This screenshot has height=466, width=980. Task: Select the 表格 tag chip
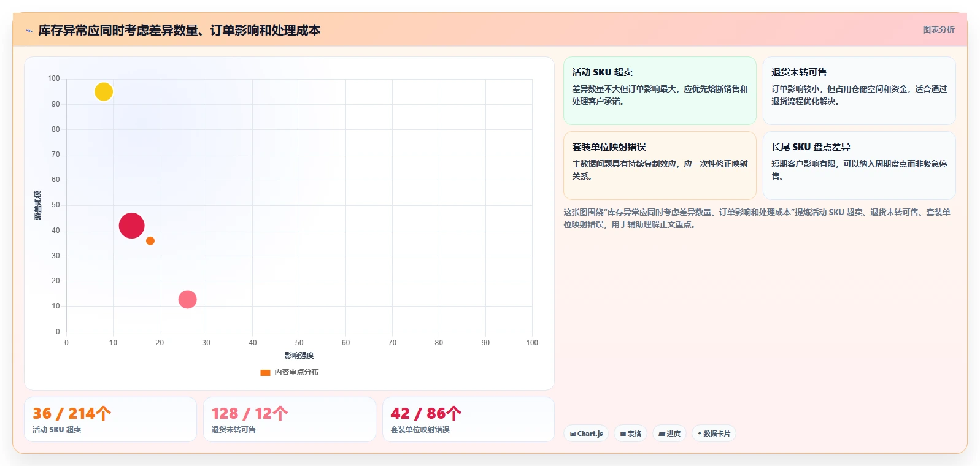[630, 434]
